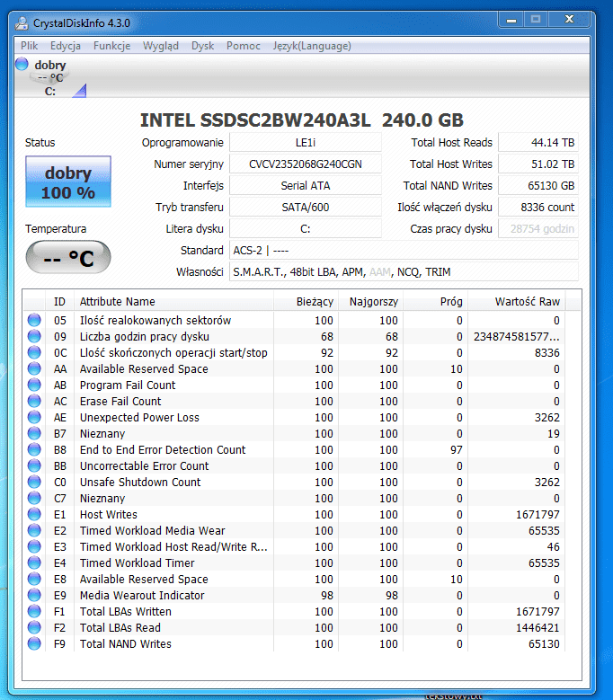Click the Wartość Raw column header
The image size is (613, 700).
click(517, 302)
